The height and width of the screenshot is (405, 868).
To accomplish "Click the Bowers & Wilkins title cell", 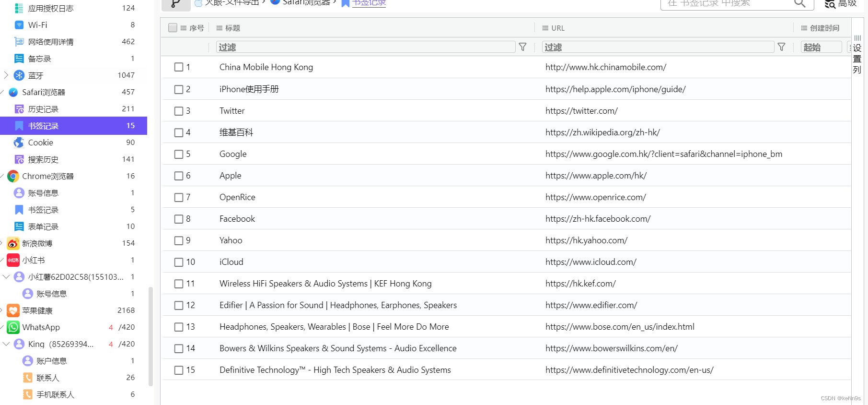I will click(x=338, y=348).
